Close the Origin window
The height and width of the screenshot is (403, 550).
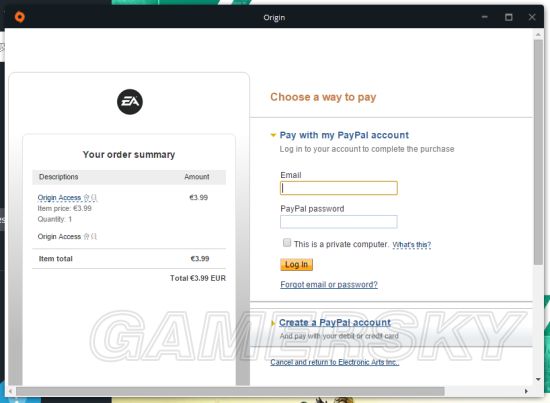(x=532, y=17)
